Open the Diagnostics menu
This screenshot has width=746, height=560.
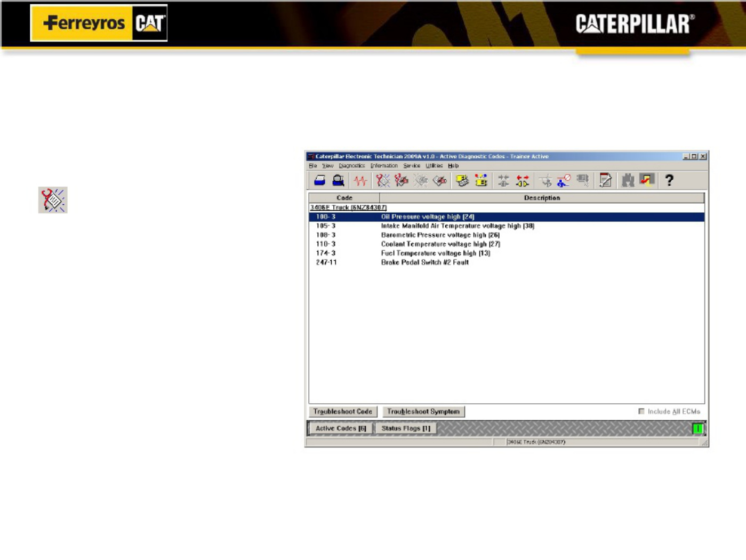coord(352,166)
